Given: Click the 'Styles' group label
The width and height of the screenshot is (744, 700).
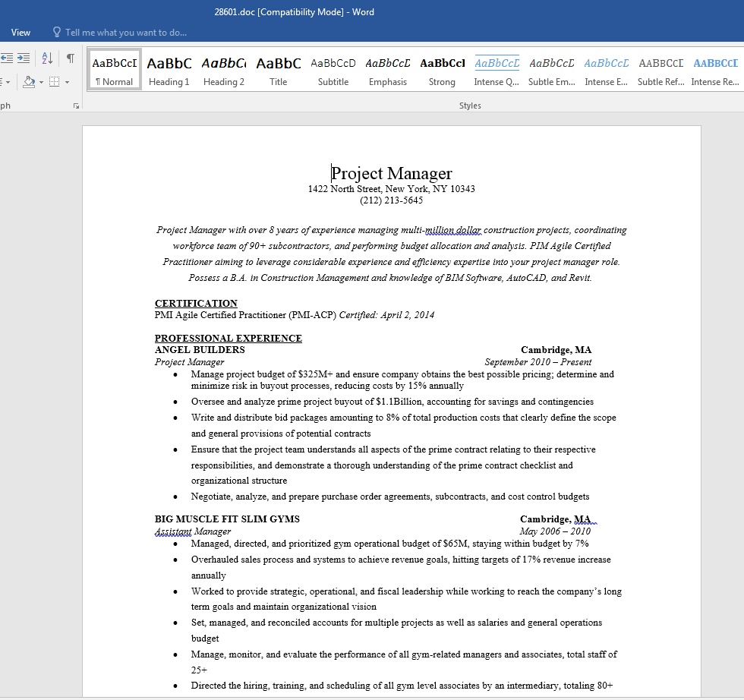Looking at the screenshot, I should [x=470, y=106].
